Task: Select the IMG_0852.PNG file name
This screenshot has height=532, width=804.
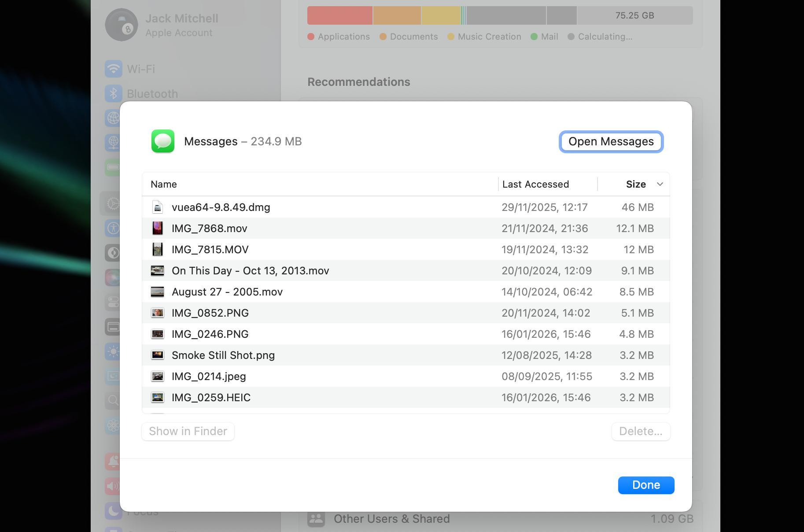Action: pyautogui.click(x=210, y=313)
